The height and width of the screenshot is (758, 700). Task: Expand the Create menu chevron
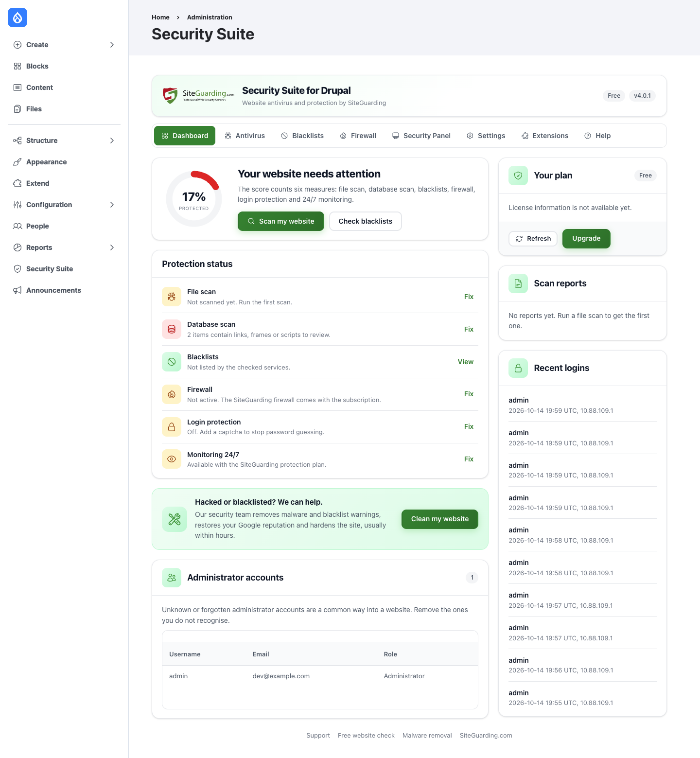coord(112,45)
